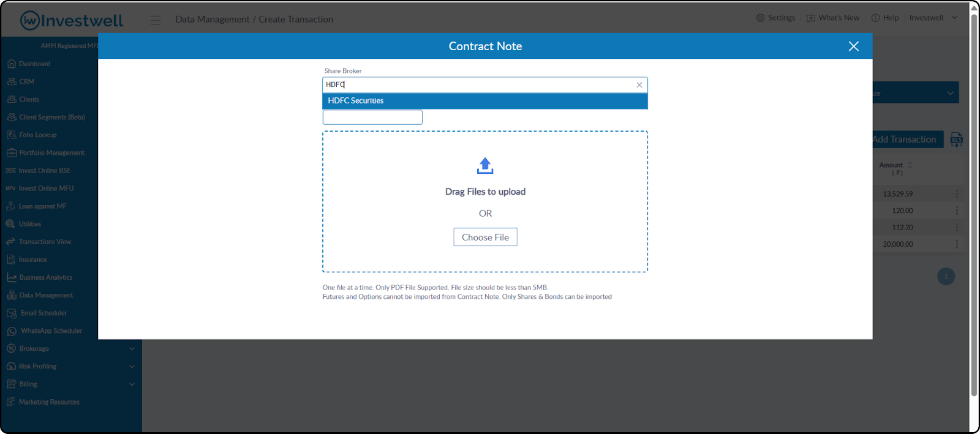This screenshot has width=980, height=434.
Task: Click the Choose File button
Action: pos(485,237)
